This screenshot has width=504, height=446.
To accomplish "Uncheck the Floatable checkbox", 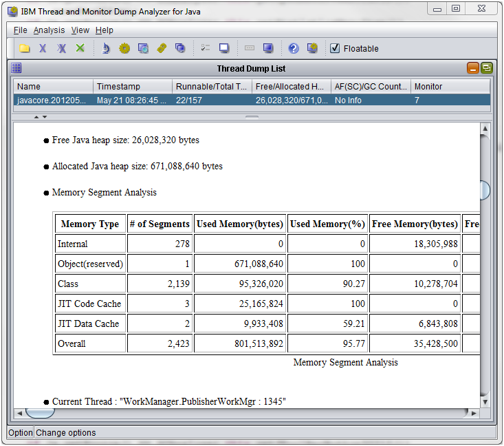I will (335, 48).
